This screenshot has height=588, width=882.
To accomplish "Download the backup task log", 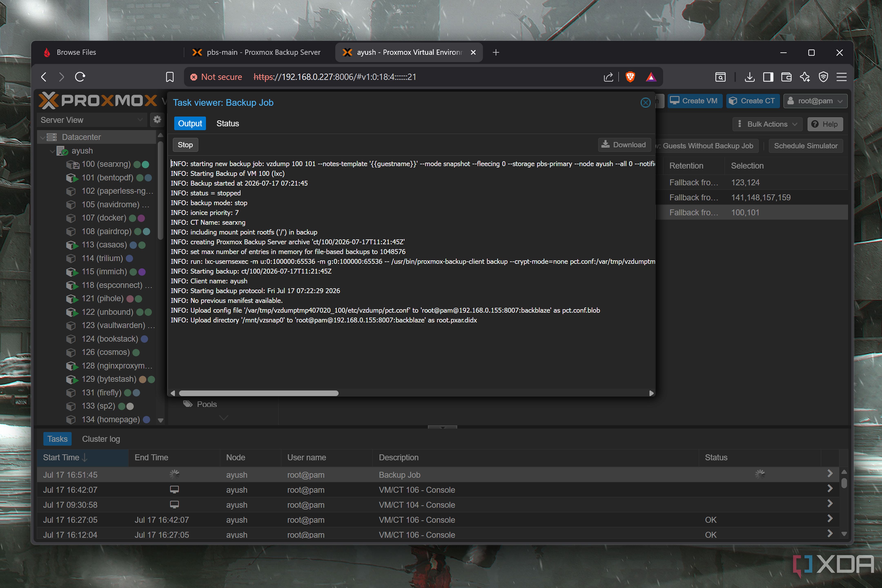I will (624, 145).
